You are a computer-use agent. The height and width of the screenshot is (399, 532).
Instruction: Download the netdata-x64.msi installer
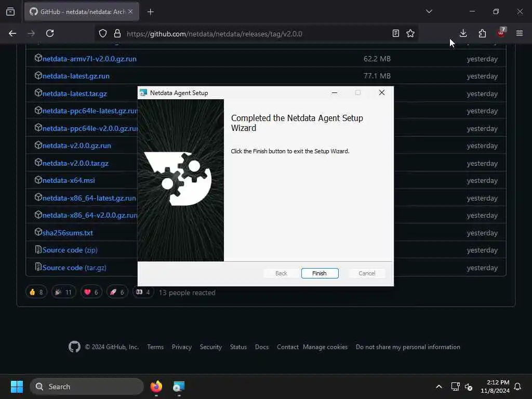(69, 180)
